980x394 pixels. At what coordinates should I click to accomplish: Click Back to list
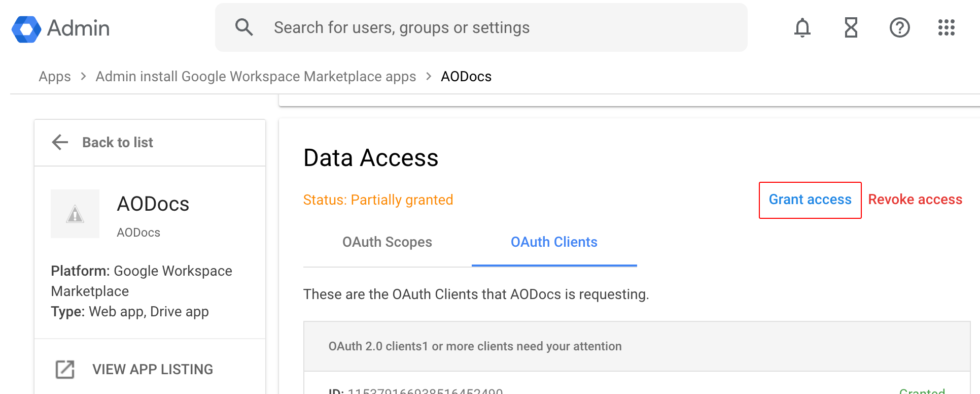(118, 143)
